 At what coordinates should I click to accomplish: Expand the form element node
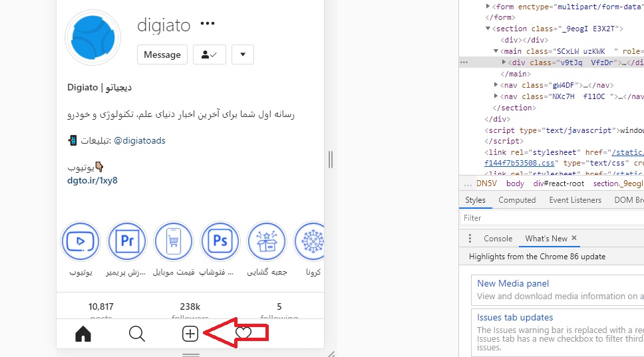pyautogui.click(x=488, y=6)
